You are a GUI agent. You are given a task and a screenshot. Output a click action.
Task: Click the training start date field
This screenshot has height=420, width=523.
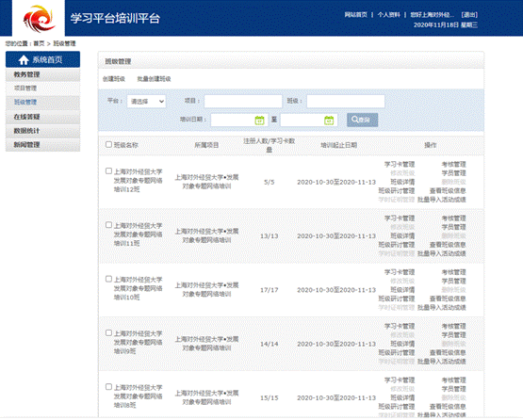point(238,120)
